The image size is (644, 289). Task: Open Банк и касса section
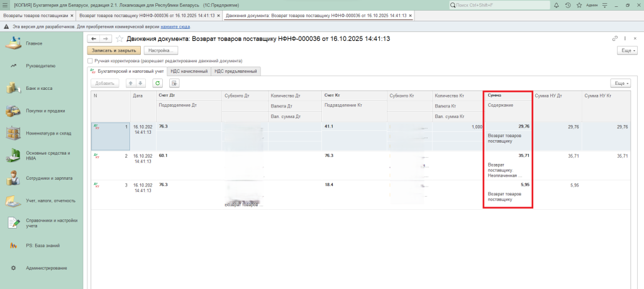pos(39,89)
